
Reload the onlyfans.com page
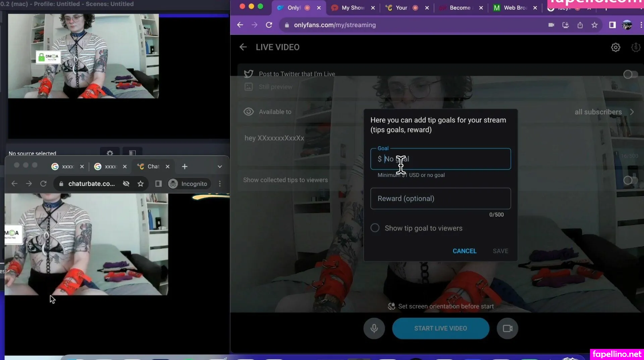pos(269,25)
